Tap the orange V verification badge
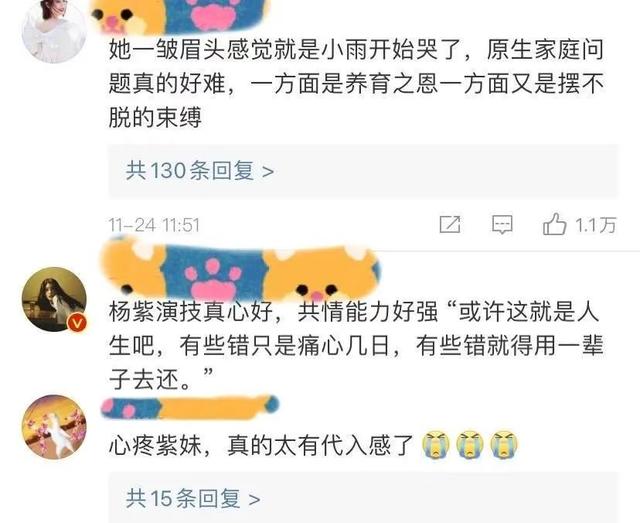 point(77,323)
